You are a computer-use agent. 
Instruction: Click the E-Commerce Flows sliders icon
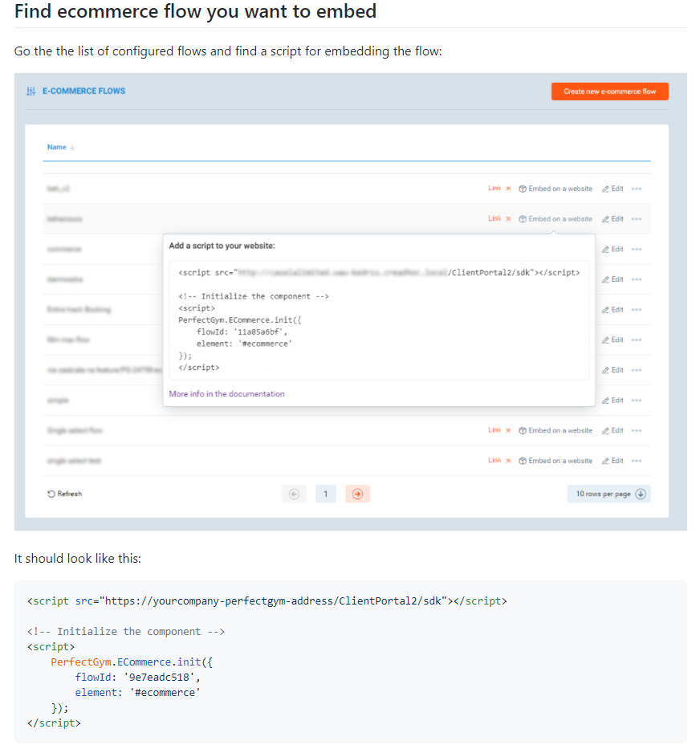coord(31,92)
